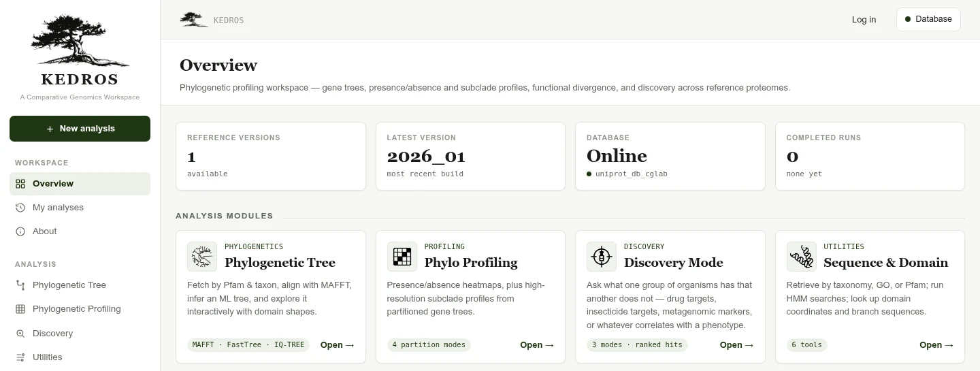Viewport: 980px width, 371px height.
Task: Open the Phylogenetic Tree module card link
Action: 338,345
